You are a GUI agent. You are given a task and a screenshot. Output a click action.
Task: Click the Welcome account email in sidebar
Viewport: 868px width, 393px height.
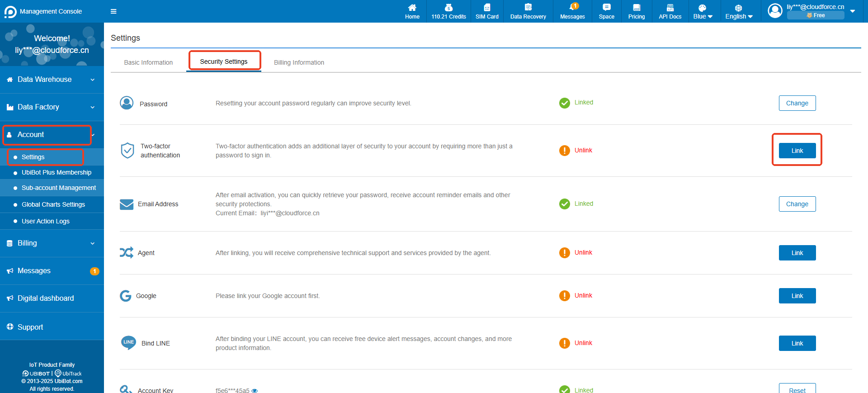(x=52, y=50)
